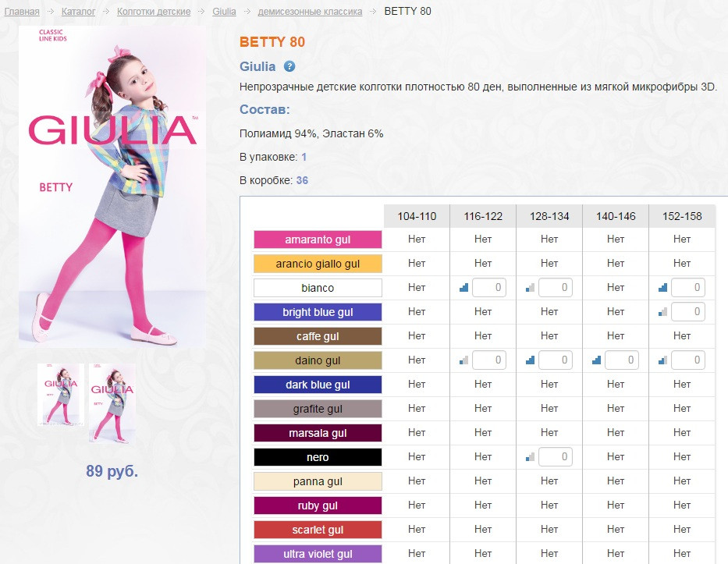
Task: Open the first small product thumbnail
Action: click(x=60, y=395)
